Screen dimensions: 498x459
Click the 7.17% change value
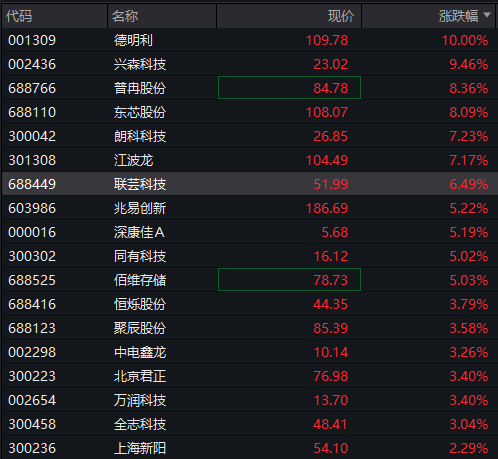[x=469, y=160]
